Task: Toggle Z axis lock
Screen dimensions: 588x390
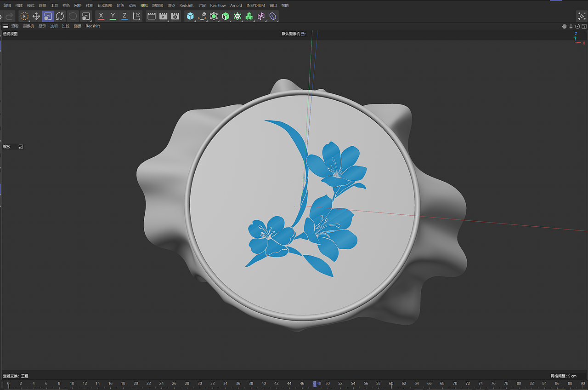Action: (124, 16)
